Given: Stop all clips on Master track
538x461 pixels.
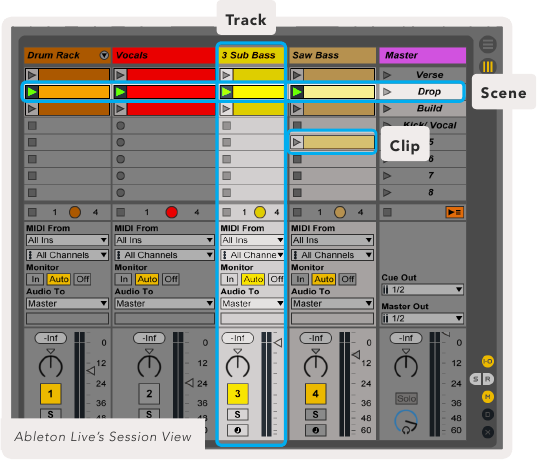Looking at the screenshot, I should point(387,212).
